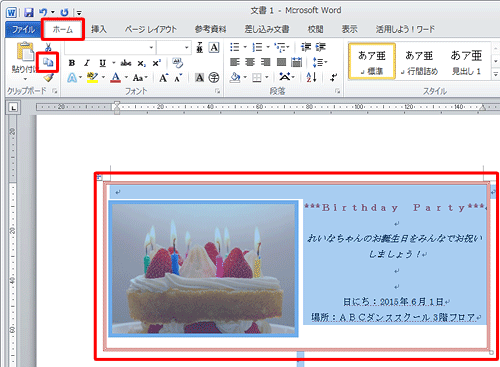Click the Increase Indent icon
Viewport: 500px width, 367px height.
pos(320,47)
